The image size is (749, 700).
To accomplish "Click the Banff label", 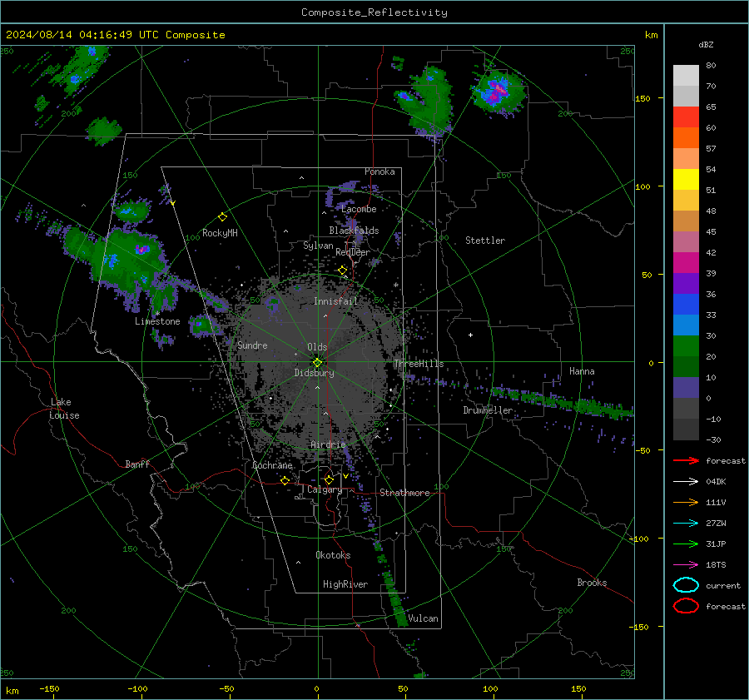I will [137, 464].
